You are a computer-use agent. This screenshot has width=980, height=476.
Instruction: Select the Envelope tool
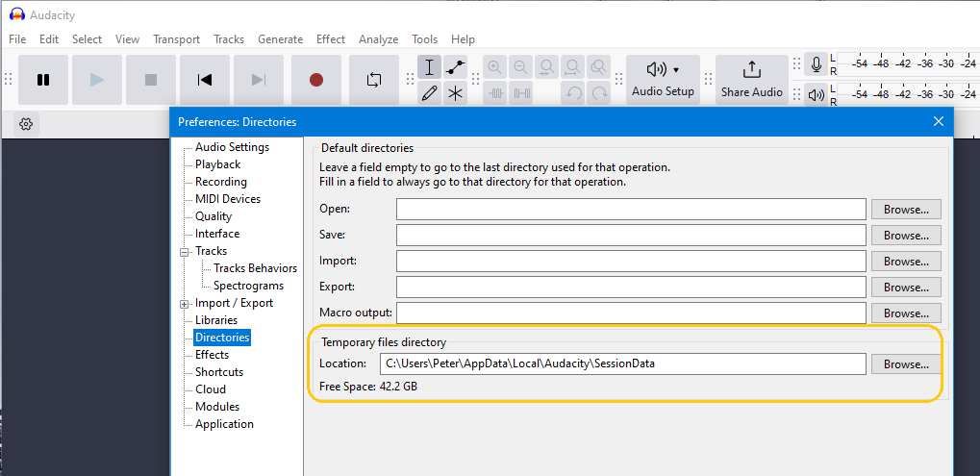[x=456, y=67]
